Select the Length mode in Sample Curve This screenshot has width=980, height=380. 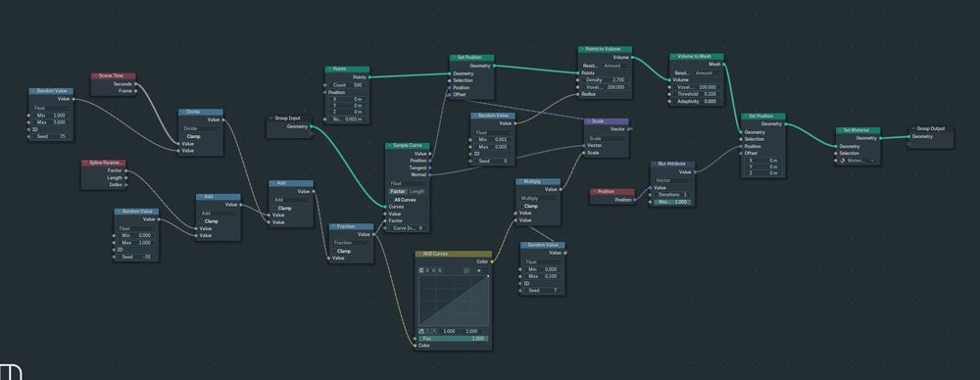coord(416,191)
